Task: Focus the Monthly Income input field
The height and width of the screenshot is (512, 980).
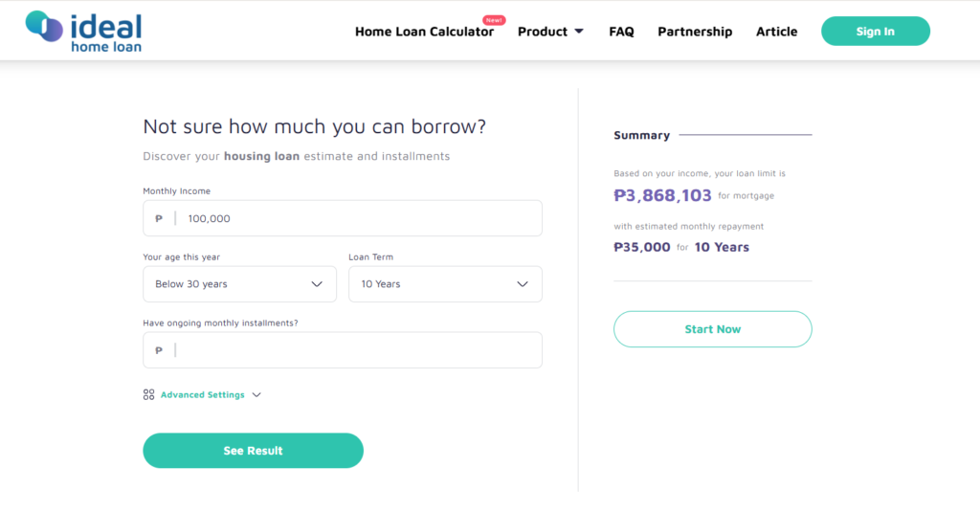Action: click(343, 218)
